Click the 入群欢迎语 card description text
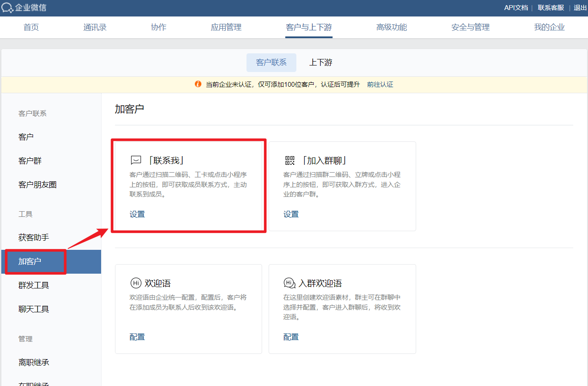This screenshot has width=588, height=386. (342, 307)
